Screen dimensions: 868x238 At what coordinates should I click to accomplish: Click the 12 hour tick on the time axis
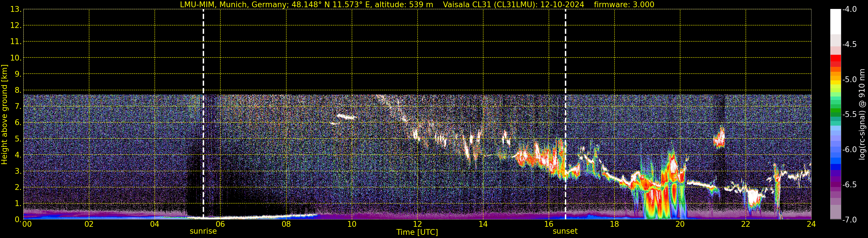point(417,224)
